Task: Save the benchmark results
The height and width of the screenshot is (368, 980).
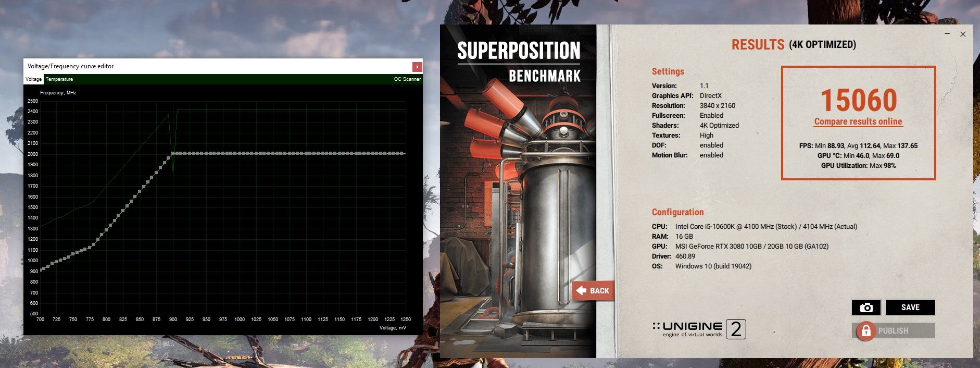Action: [910, 308]
